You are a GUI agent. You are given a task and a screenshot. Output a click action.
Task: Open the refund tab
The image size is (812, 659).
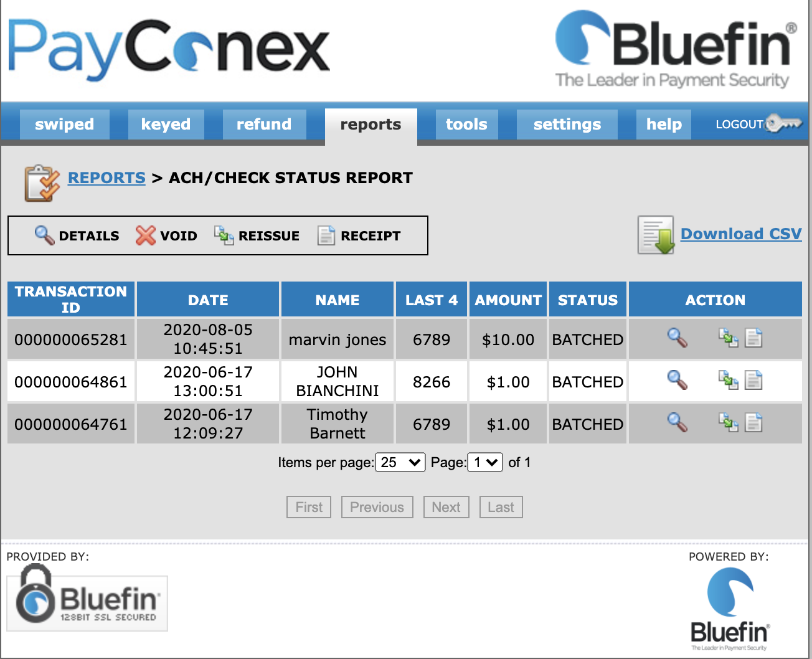click(264, 125)
